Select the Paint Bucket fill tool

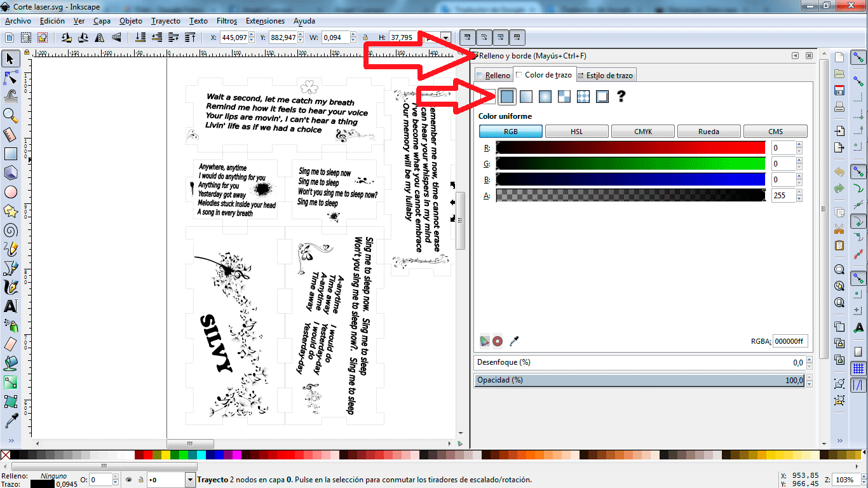[10, 363]
